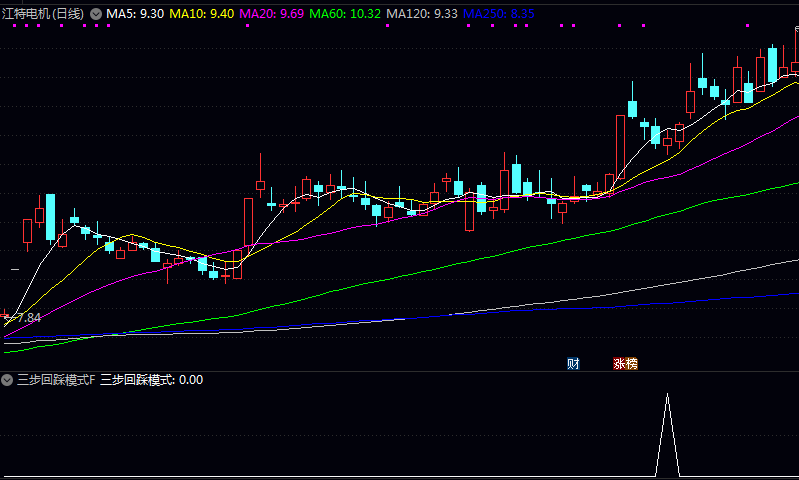
Task: Select the MA120: 9.33 label
Action: (422, 14)
